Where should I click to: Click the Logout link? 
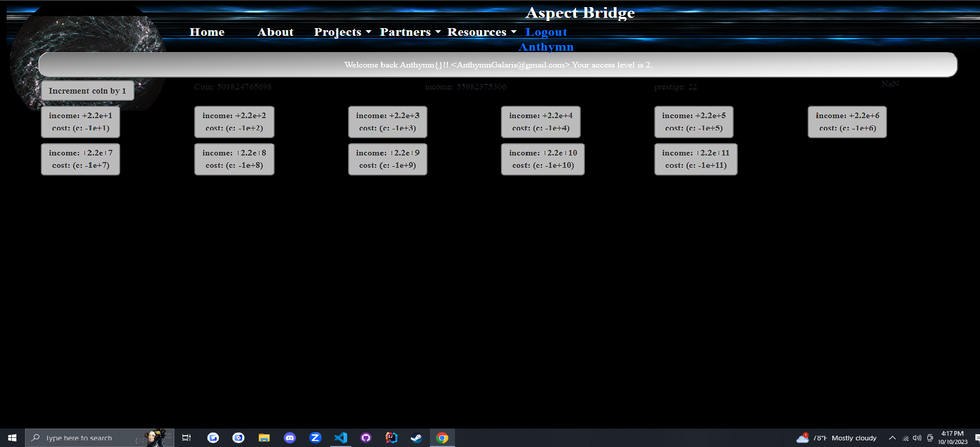tap(546, 32)
